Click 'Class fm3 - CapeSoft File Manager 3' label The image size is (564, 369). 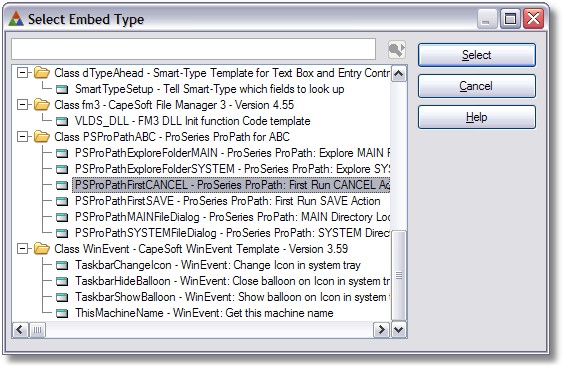[x=174, y=105]
